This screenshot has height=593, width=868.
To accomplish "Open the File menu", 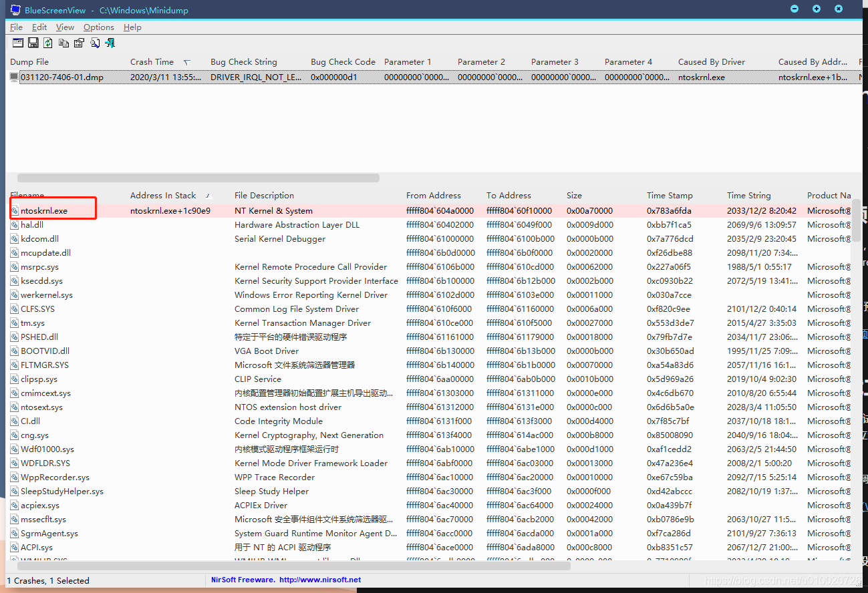I will [x=17, y=27].
